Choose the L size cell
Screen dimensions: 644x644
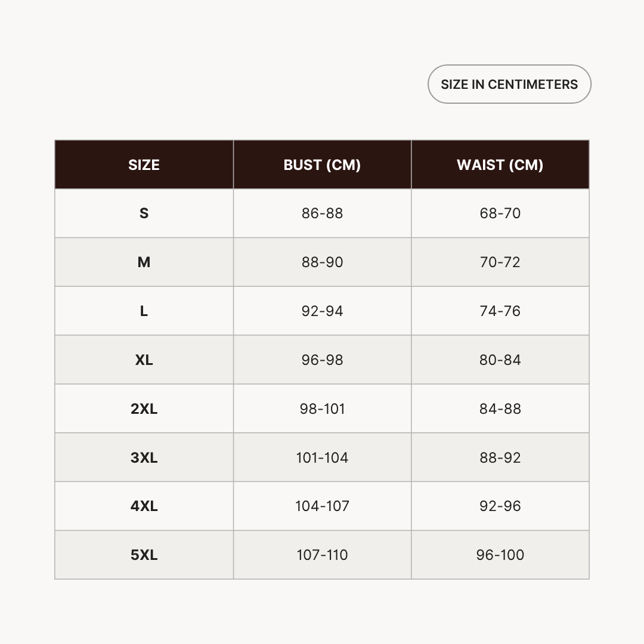pyautogui.click(x=144, y=311)
